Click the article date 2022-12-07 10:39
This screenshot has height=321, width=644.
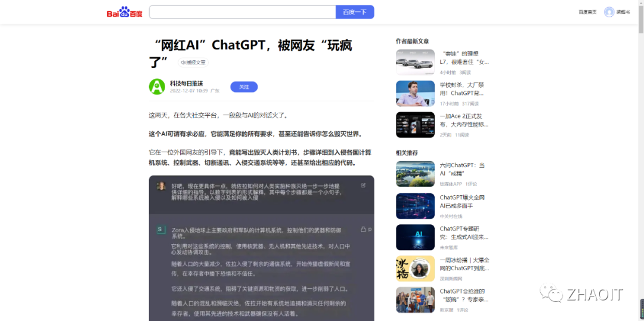point(189,91)
